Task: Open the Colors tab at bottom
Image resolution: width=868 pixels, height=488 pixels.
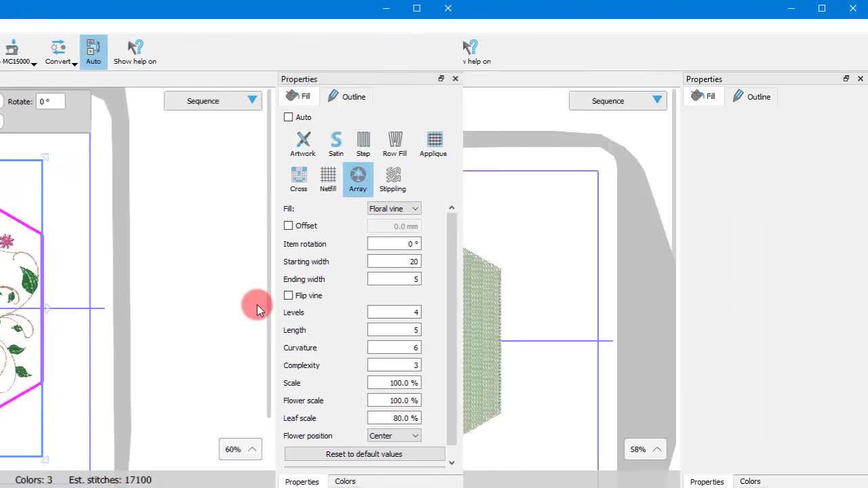Action: [x=344, y=481]
